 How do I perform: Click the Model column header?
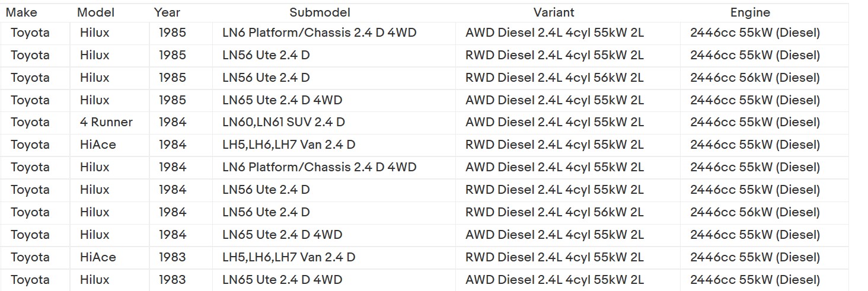[95, 12]
